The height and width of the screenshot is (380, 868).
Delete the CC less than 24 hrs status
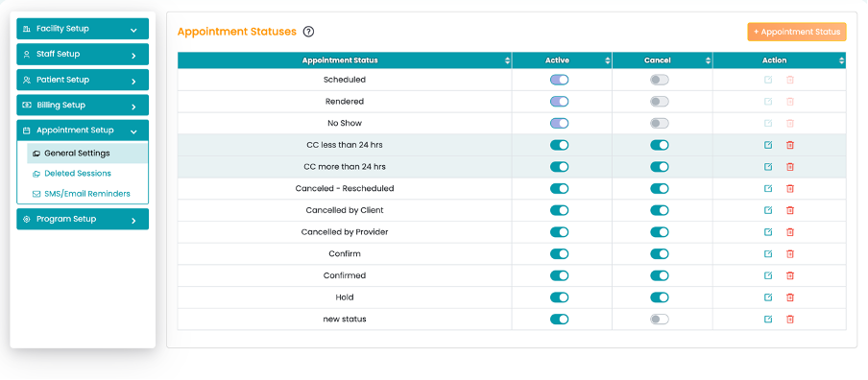pyautogui.click(x=790, y=145)
